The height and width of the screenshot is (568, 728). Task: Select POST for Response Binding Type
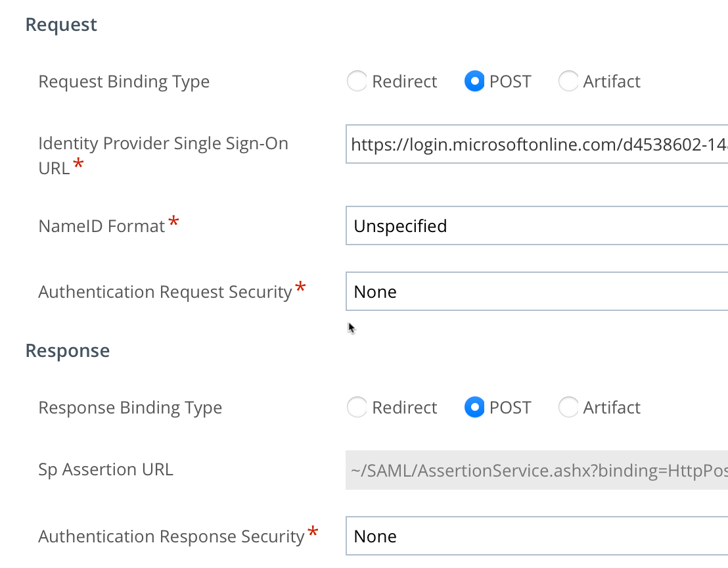(x=474, y=408)
